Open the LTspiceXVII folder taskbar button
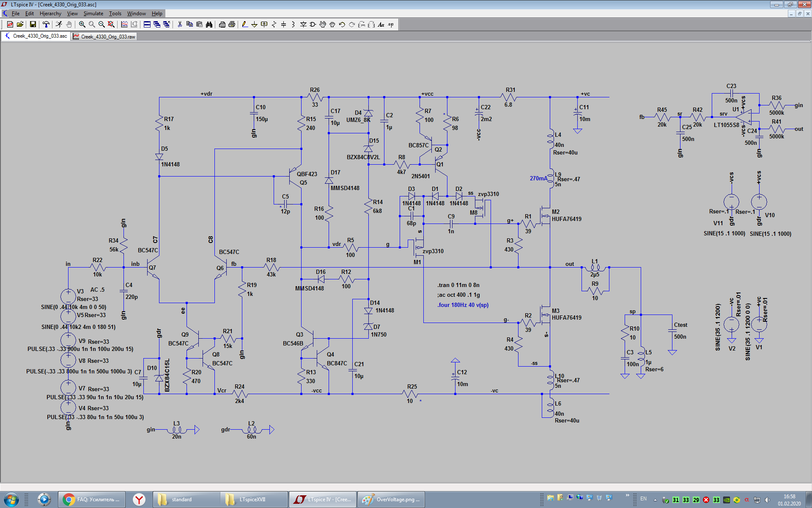Image resolution: width=812 pixels, height=508 pixels. coord(254,500)
